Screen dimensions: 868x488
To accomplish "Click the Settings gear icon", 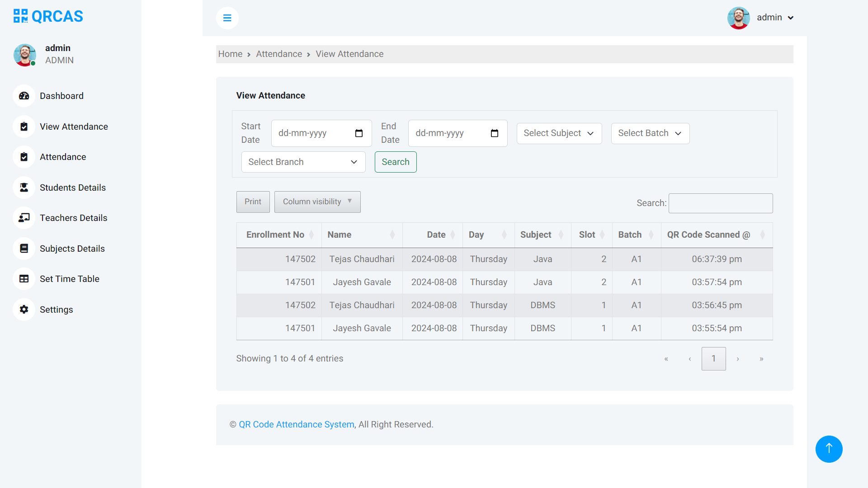I will (24, 310).
